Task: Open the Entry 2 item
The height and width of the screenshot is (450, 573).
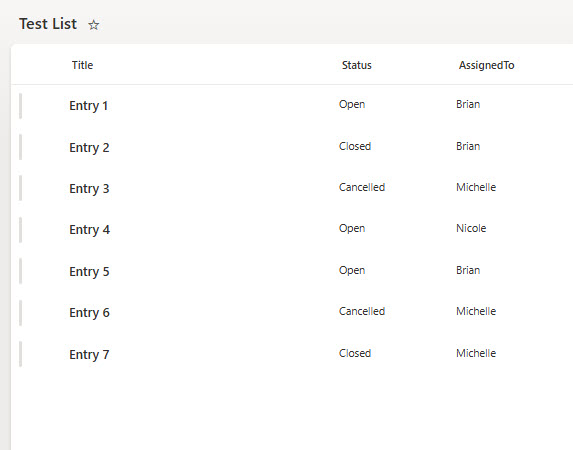Action: coord(89,148)
